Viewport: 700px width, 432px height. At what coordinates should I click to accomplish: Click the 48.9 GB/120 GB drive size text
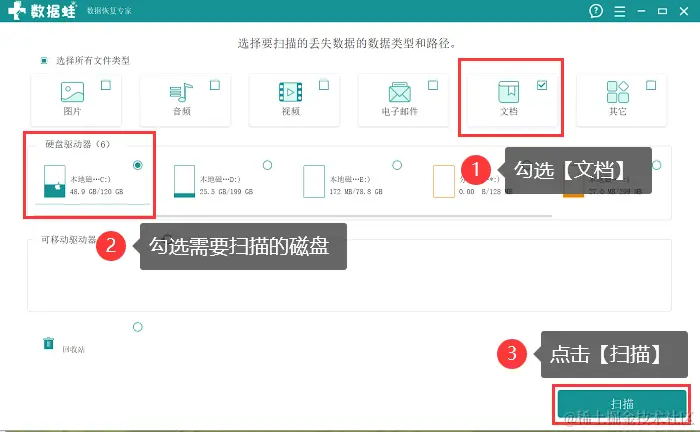[96, 191]
